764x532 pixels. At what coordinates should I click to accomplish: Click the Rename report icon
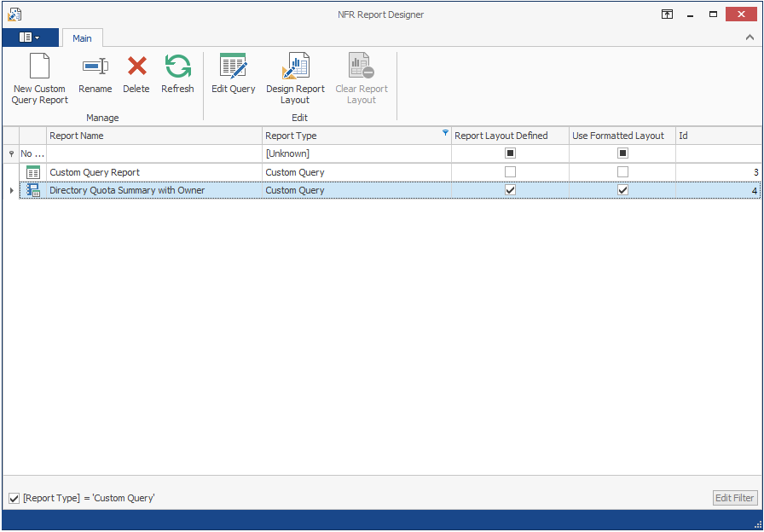pos(95,66)
